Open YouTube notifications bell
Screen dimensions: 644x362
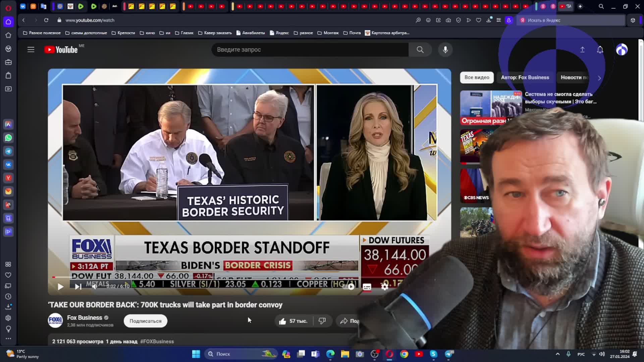click(600, 50)
